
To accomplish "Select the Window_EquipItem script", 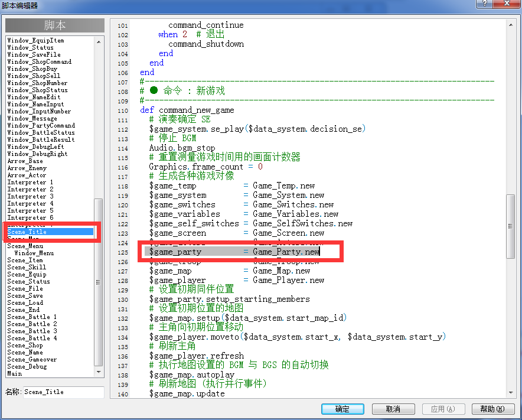I will [35, 40].
